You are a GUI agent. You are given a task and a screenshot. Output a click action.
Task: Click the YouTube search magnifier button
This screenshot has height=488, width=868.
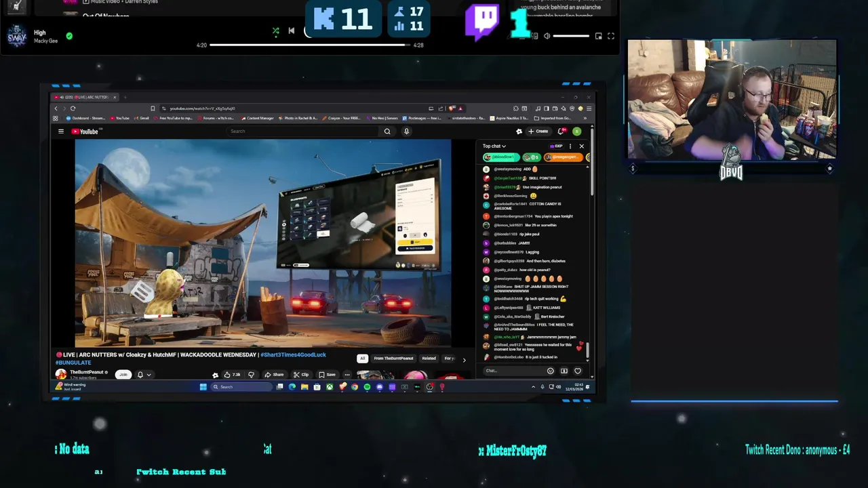click(387, 131)
